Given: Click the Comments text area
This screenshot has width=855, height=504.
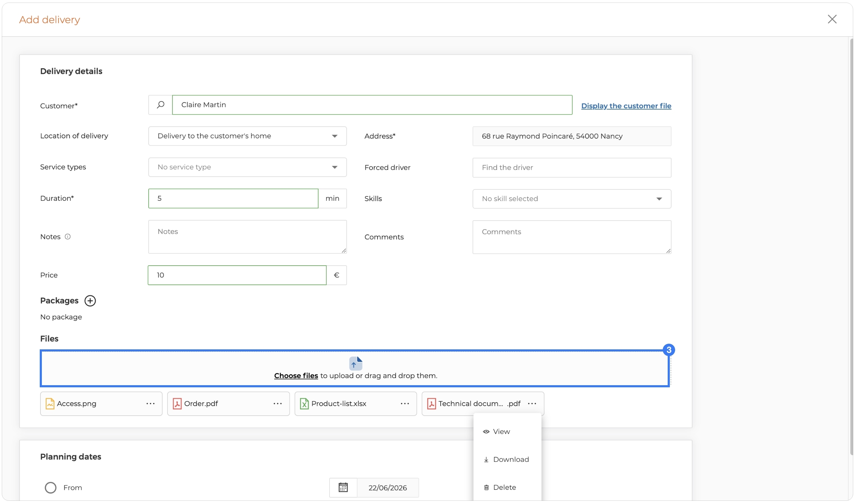Looking at the screenshot, I should 572,237.
